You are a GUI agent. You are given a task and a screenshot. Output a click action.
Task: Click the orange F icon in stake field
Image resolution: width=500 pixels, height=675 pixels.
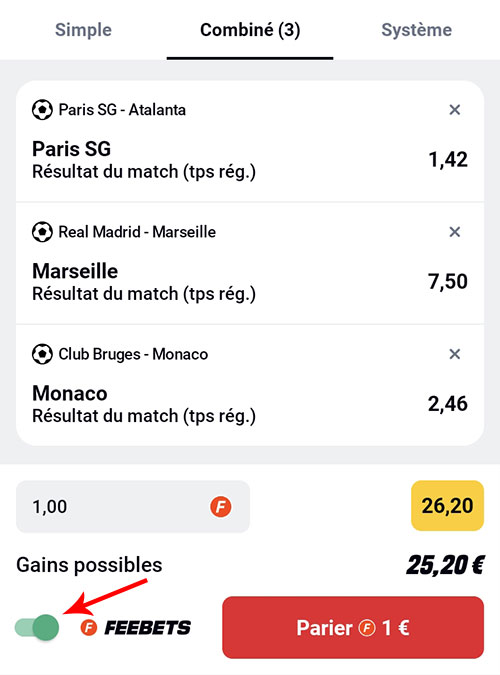220,507
